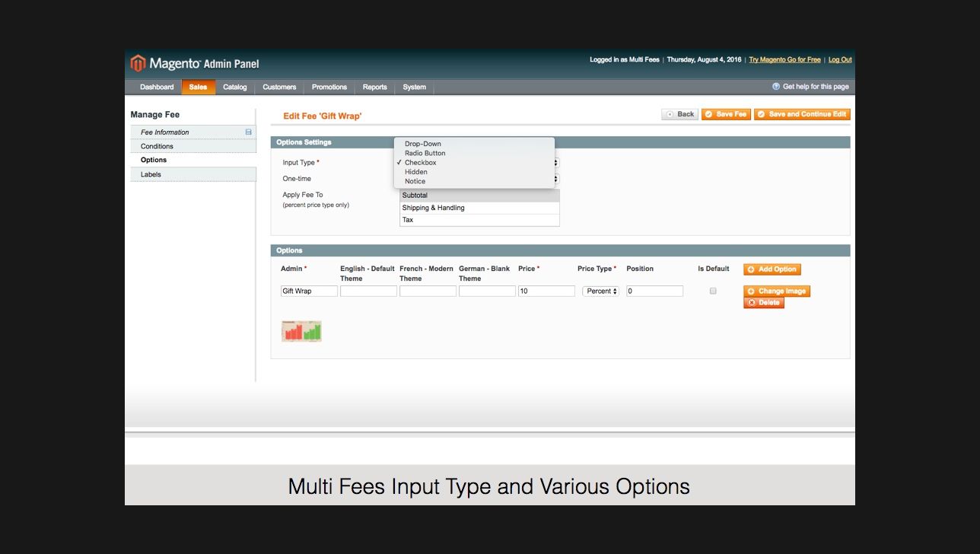
Task: Click the Log Out link
Action: (839, 60)
